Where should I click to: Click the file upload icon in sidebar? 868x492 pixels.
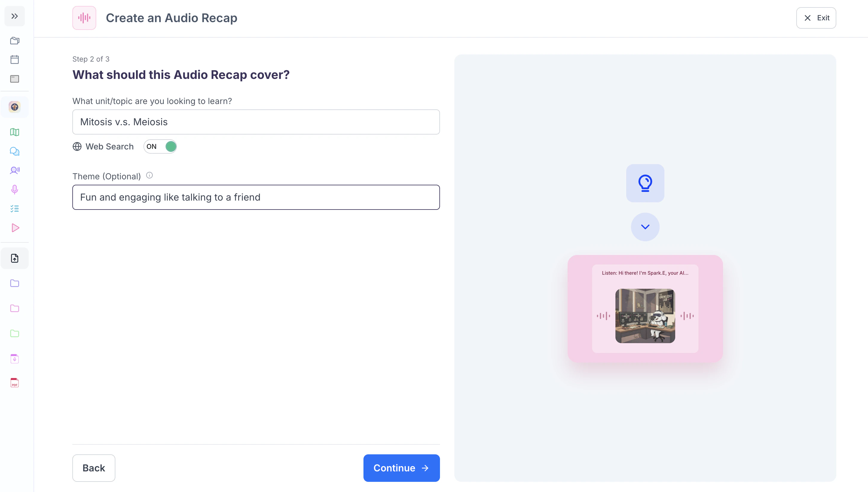click(x=15, y=258)
